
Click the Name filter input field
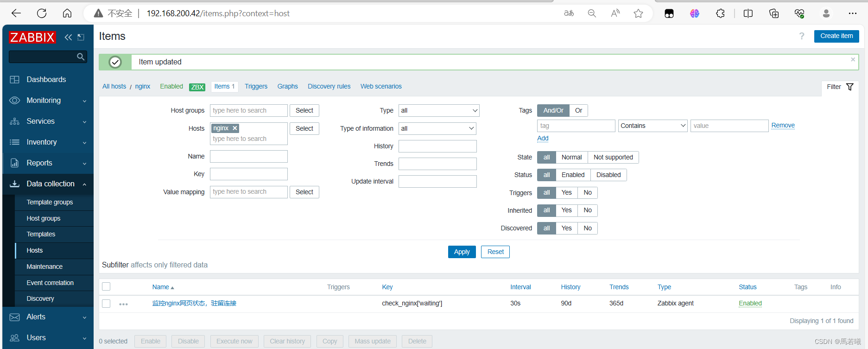(x=249, y=156)
